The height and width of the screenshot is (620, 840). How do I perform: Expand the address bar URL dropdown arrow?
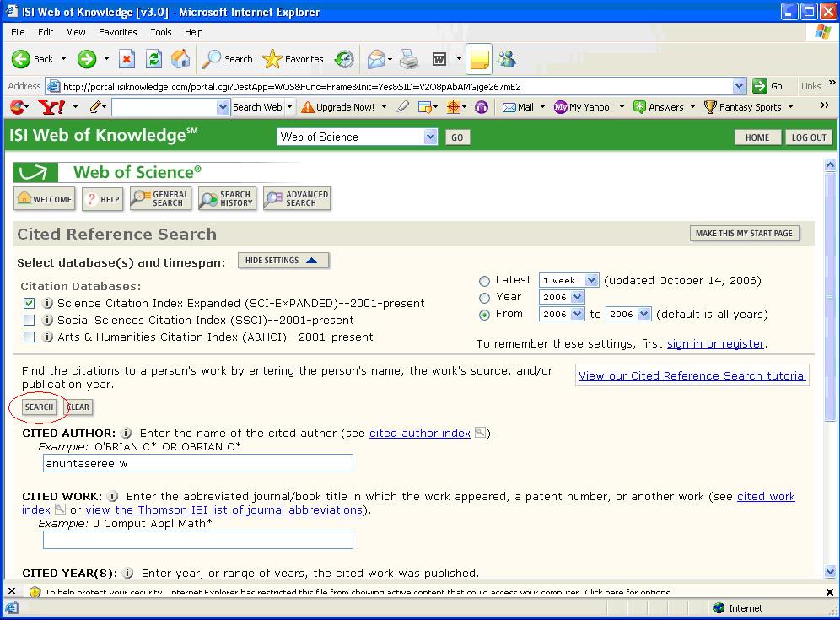coord(740,86)
